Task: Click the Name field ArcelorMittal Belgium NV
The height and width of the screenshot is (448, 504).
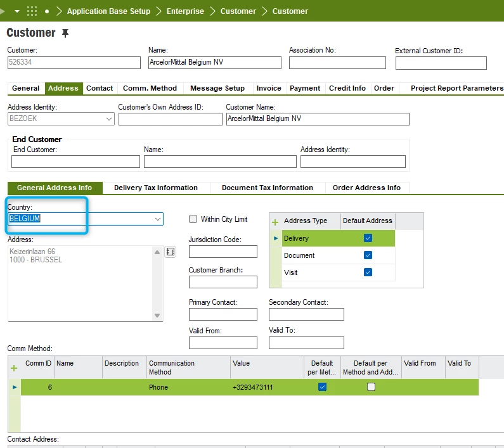Action: (215, 63)
